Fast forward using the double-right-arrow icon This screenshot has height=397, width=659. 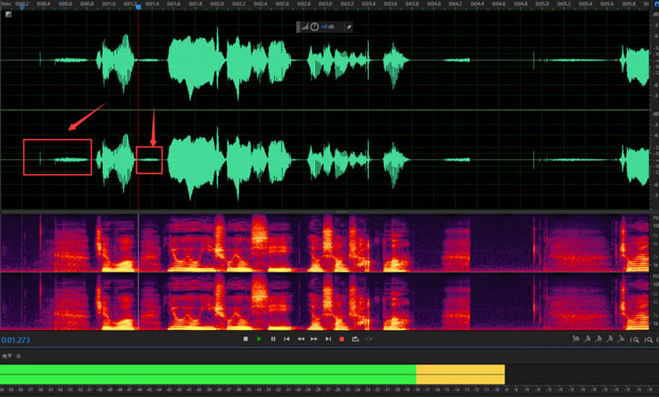click(314, 339)
